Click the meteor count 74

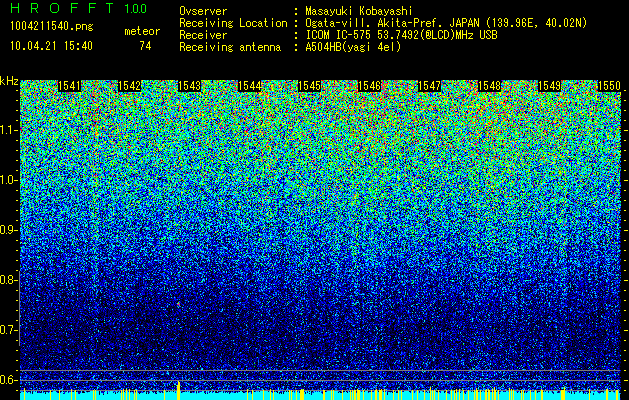(x=145, y=46)
